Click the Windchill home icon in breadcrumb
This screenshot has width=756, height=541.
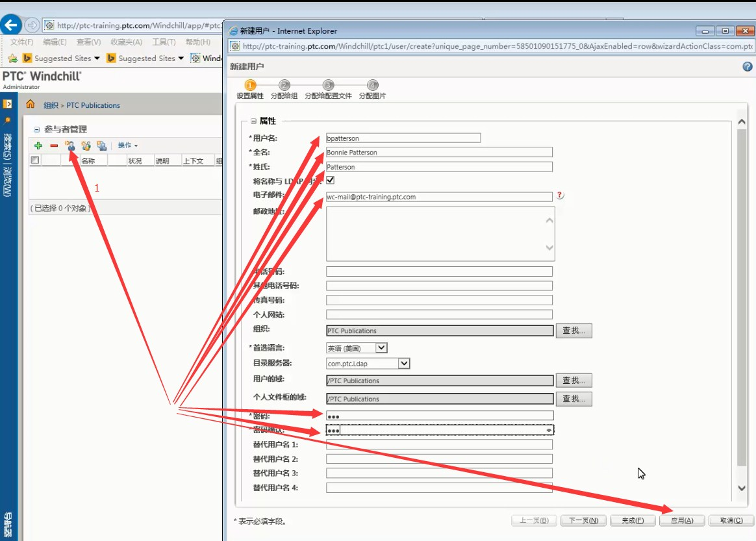[31, 104]
